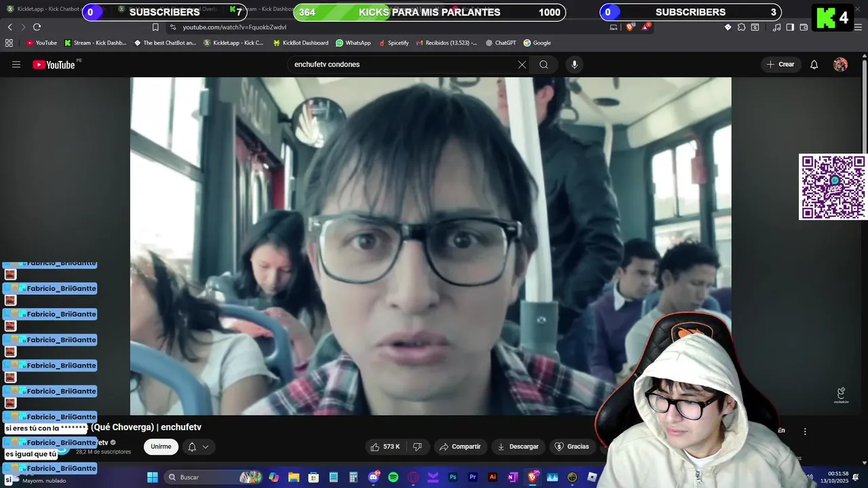Screen dimensions: 868x488
Task: Start voice search with the microphone
Action: (574, 64)
